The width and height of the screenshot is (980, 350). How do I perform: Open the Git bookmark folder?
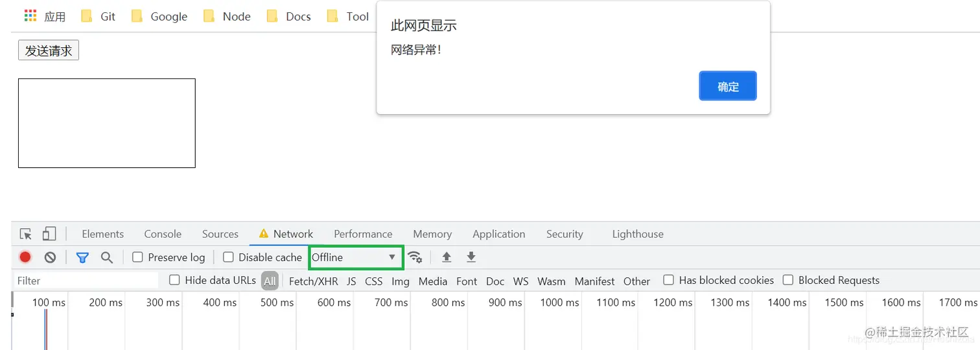[98, 16]
